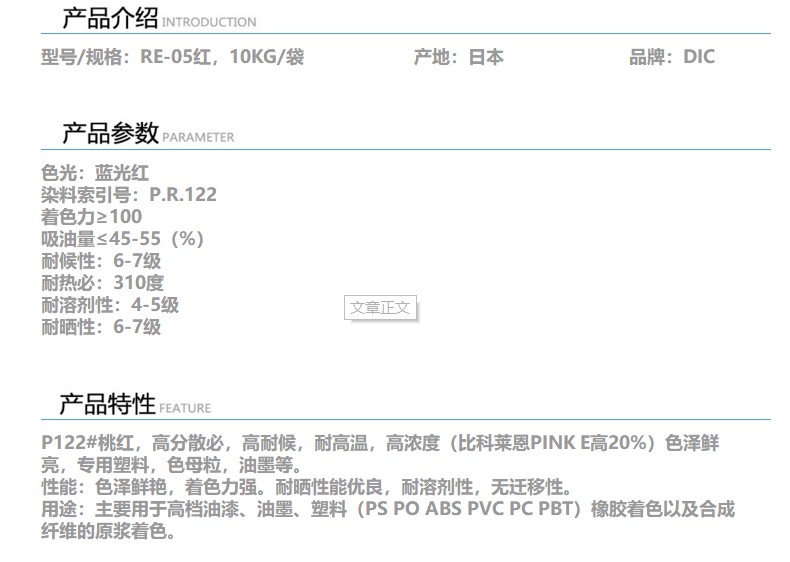Click the 耐候性：6-7级 line
The height and width of the screenshot is (562, 790).
click(100, 261)
